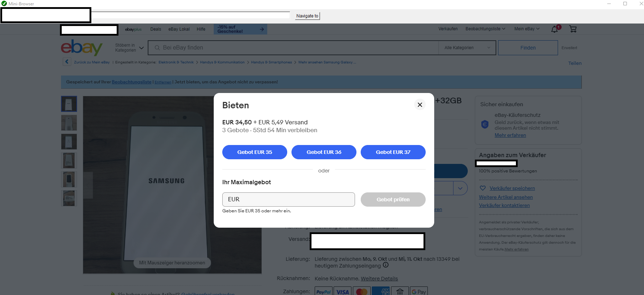Click the Verkäufer kontaktieren link
This screenshot has height=295, width=644.
pos(504,205)
